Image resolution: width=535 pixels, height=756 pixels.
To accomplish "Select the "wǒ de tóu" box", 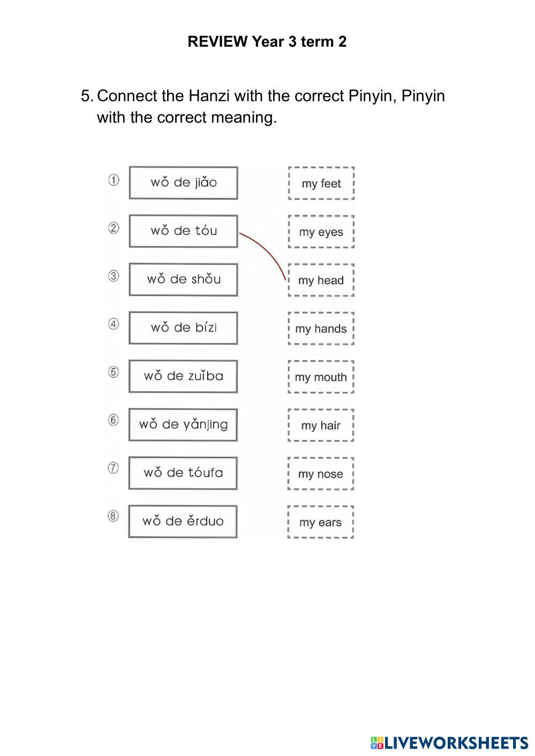I will pos(183,231).
